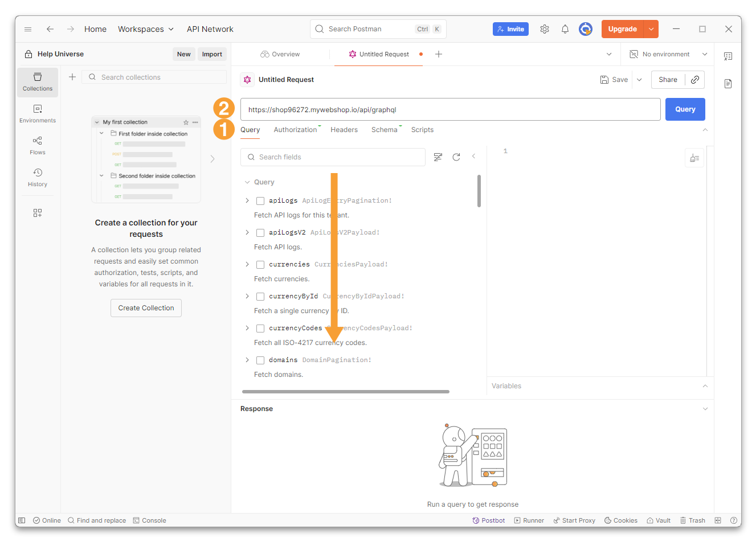Toggle the query fields filter icon

(438, 157)
